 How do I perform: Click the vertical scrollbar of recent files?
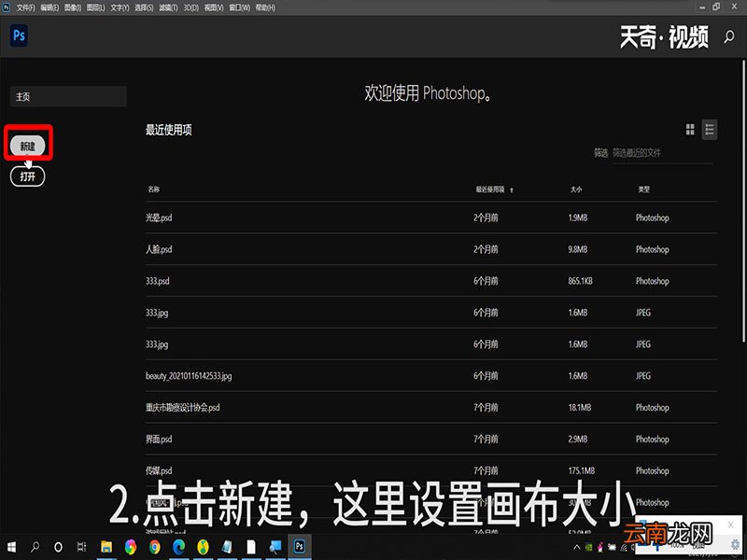coord(743,200)
